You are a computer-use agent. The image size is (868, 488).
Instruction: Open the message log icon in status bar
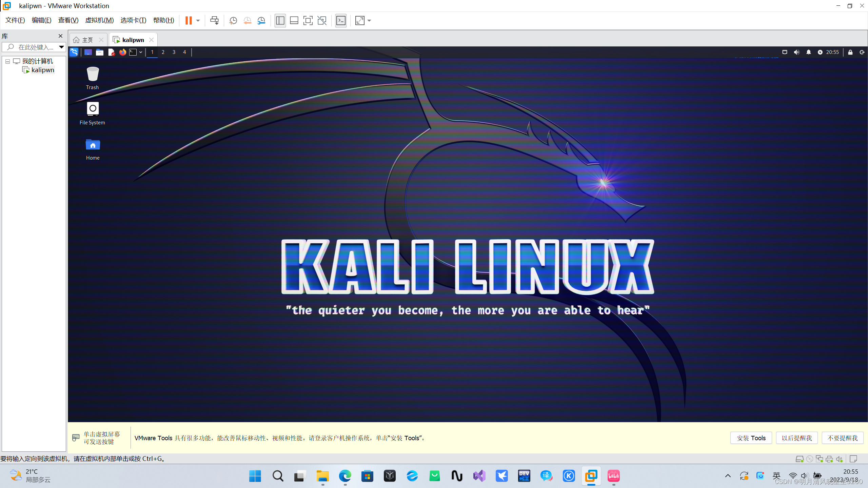(853, 459)
